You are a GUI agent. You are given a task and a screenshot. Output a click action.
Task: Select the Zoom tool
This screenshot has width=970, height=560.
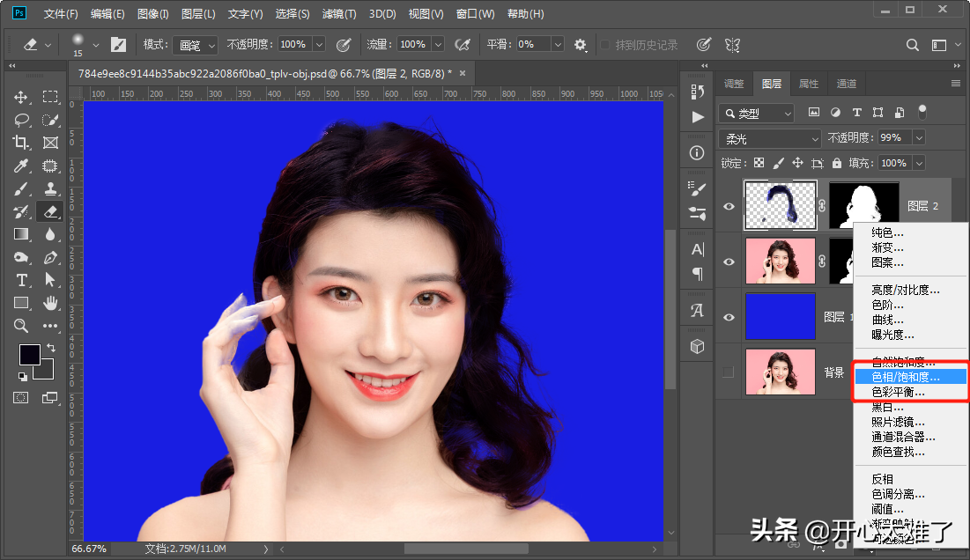click(21, 326)
